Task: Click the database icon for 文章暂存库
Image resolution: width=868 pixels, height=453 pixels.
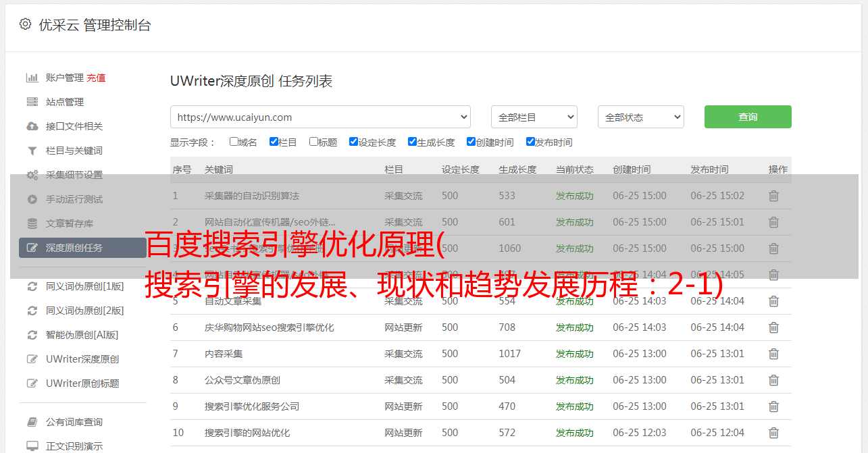Action: [x=32, y=223]
